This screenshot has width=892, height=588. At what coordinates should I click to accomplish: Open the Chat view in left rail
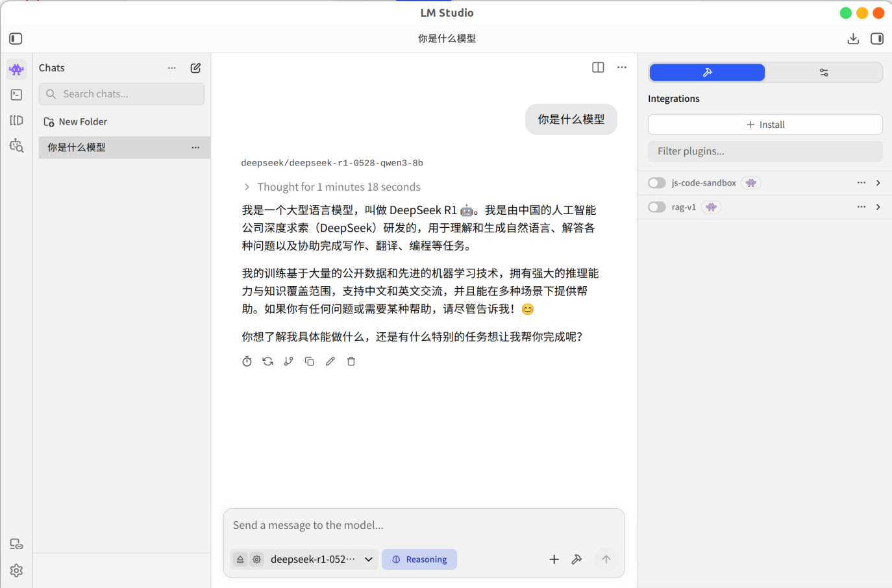click(x=16, y=69)
